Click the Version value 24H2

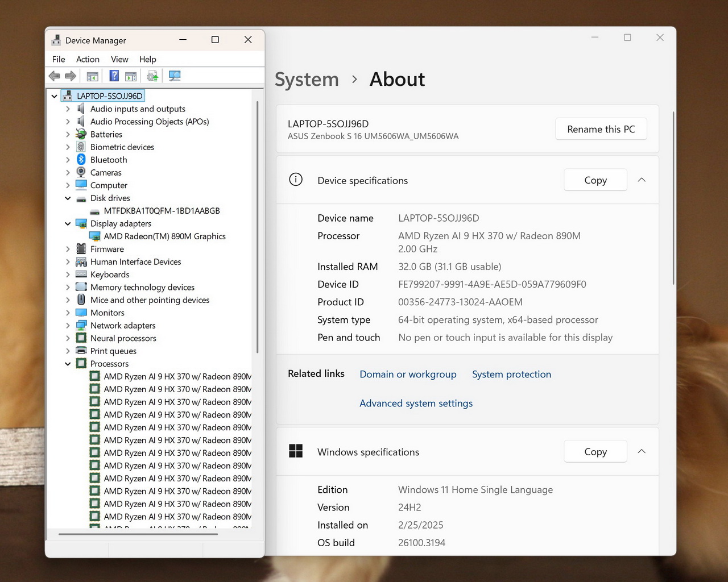click(x=409, y=507)
